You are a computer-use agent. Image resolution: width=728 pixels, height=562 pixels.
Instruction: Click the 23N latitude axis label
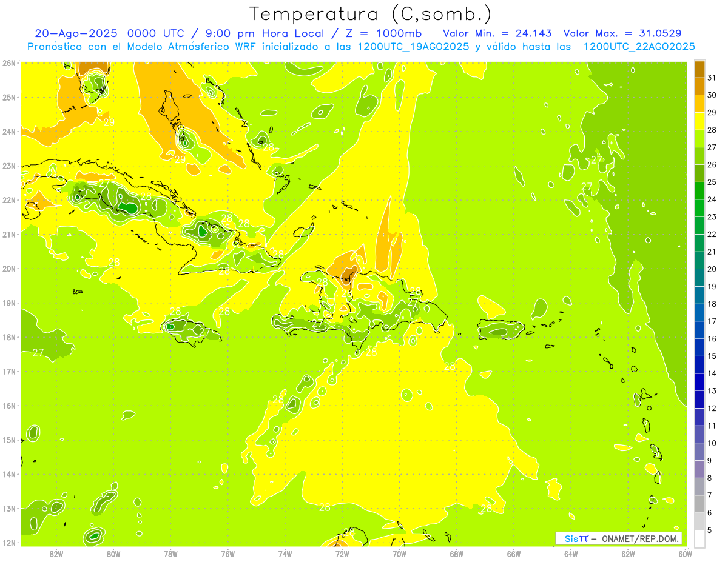point(8,166)
